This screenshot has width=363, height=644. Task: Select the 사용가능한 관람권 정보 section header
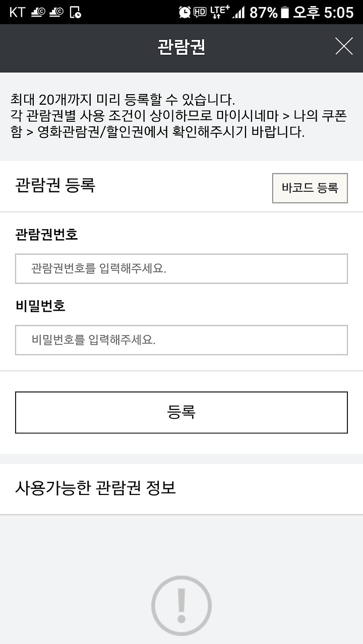point(96,488)
